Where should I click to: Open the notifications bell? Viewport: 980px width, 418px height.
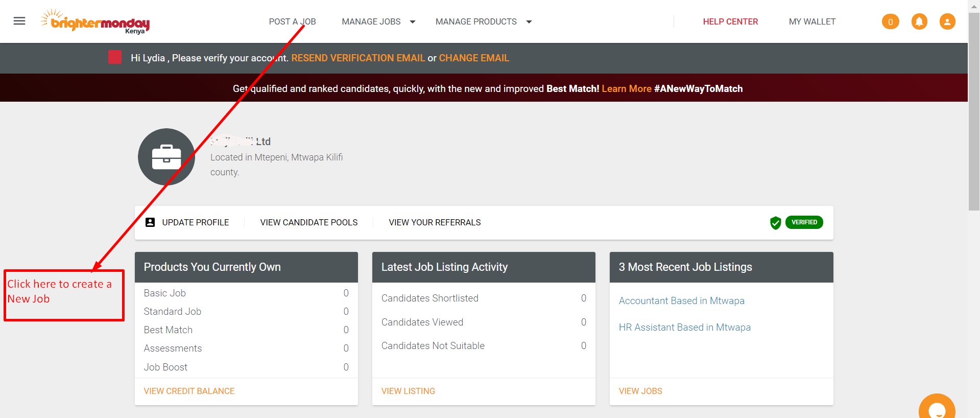[919, 21]
